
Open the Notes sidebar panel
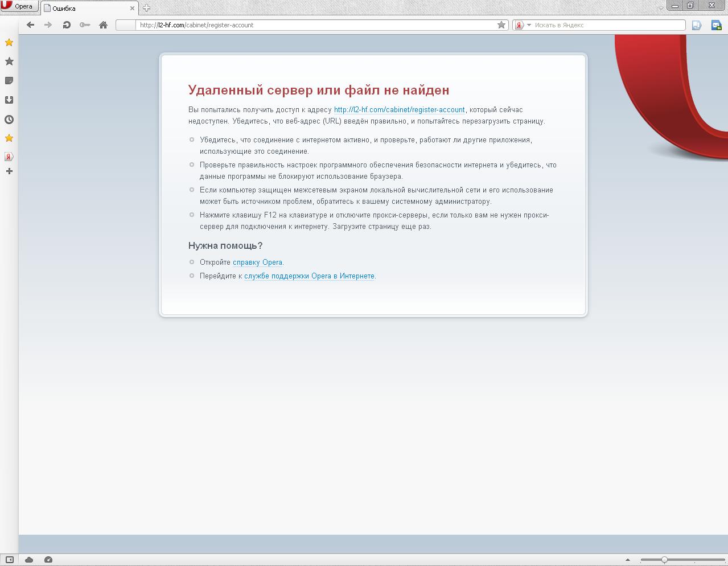click(9, 81)
